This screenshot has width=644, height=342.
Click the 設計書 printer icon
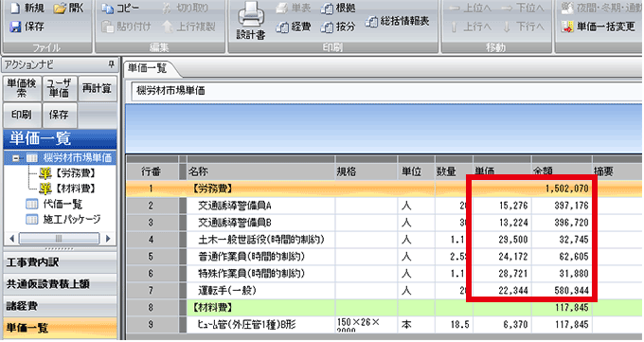point(251,15)
